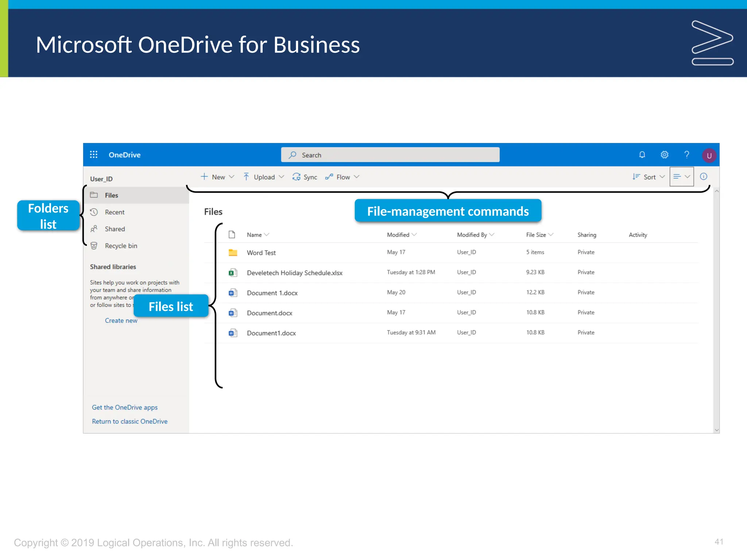Open Document.docx file name

pyautogui.click(x=270, y=313)
